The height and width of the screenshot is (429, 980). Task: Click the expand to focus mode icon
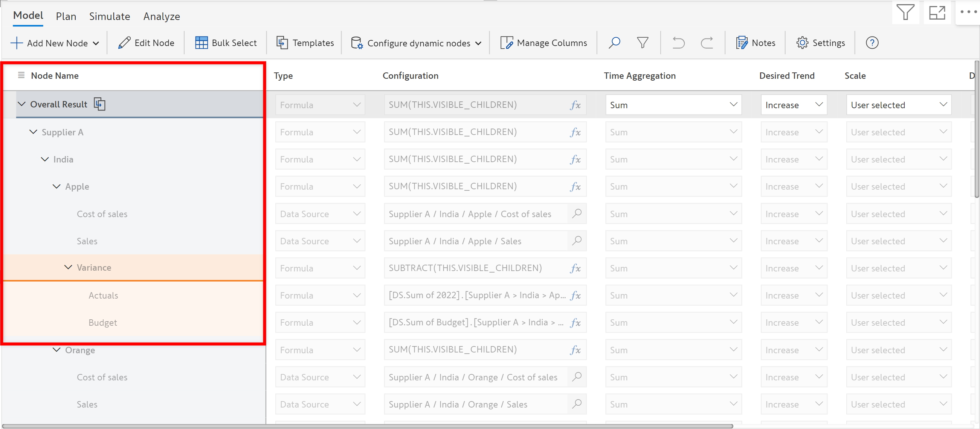point(937,12)
